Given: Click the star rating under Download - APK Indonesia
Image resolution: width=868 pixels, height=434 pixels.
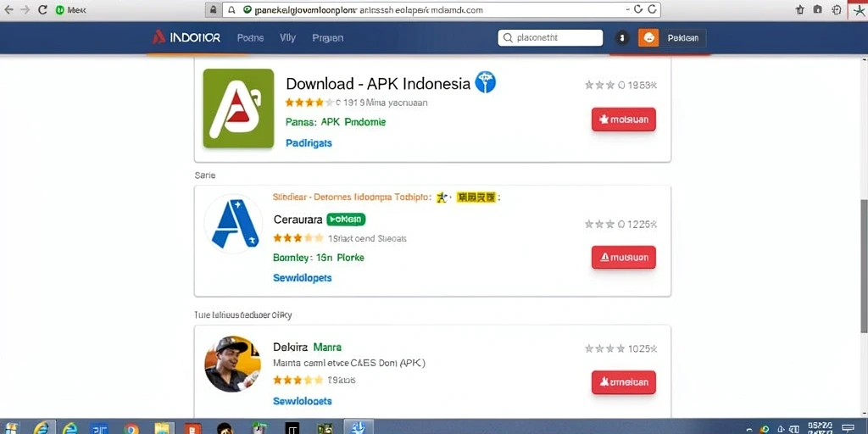Looking at the screenshot, I should click(x=309, y=103).
